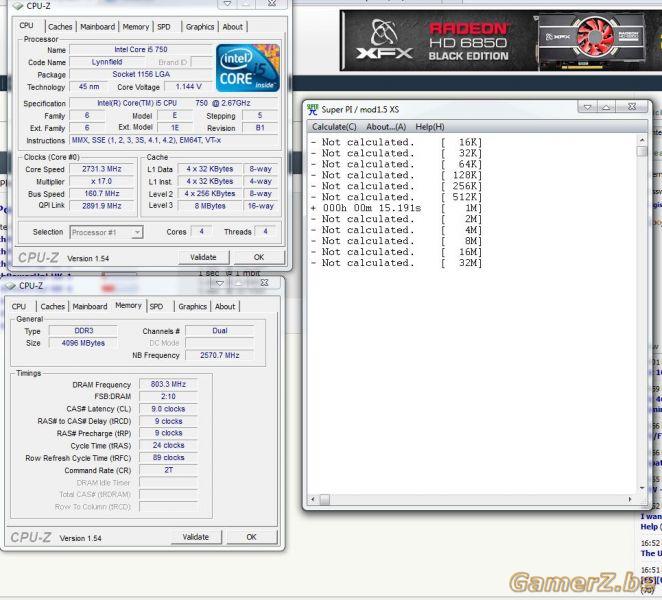Open the SPD tab in top CPU-Z window
This screenshot has height=600, width=662.
tap(164, 27)
